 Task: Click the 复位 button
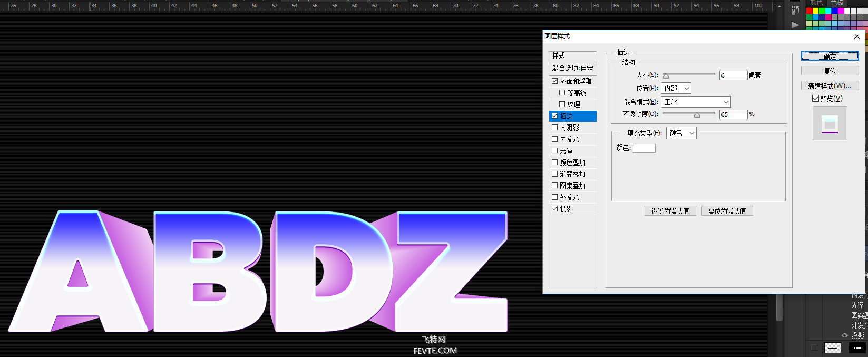pos(830,71)
